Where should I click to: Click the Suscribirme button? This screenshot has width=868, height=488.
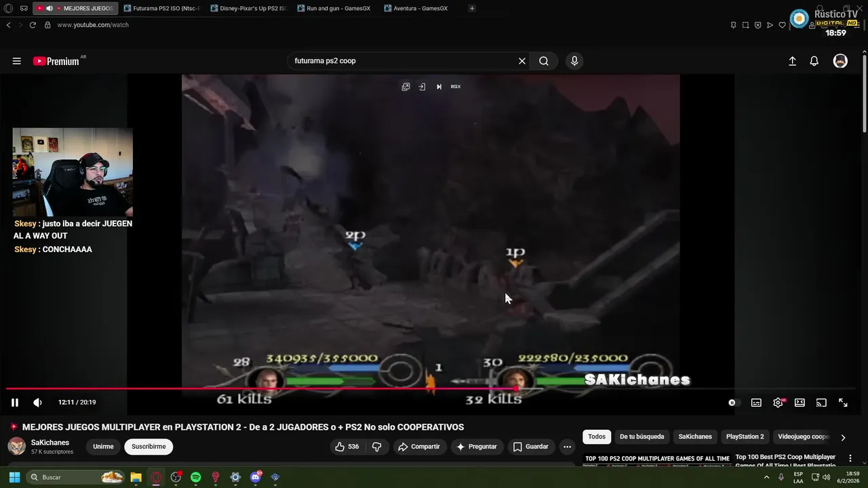coord(149,447)
